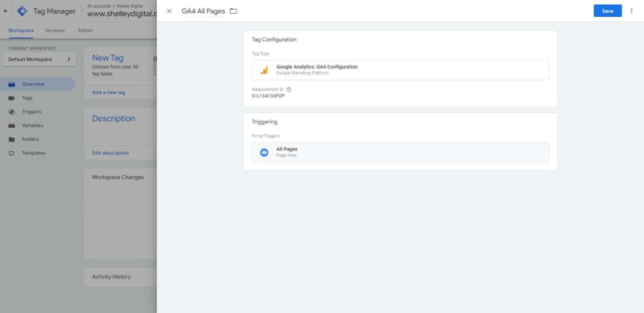Screen dimensions: 644x313
Task: Click the Workspace Changes heading
Action: (x=118, y=177)
